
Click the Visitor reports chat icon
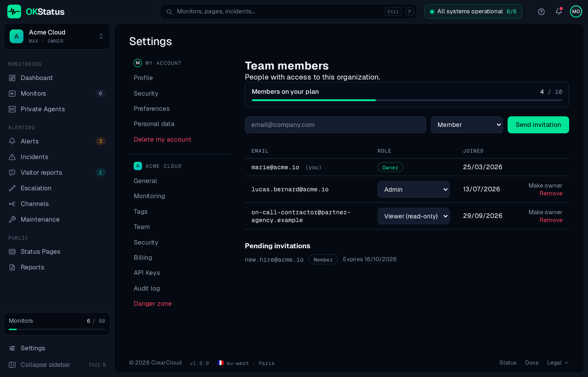pyautogui.click(x=12, y=173)
